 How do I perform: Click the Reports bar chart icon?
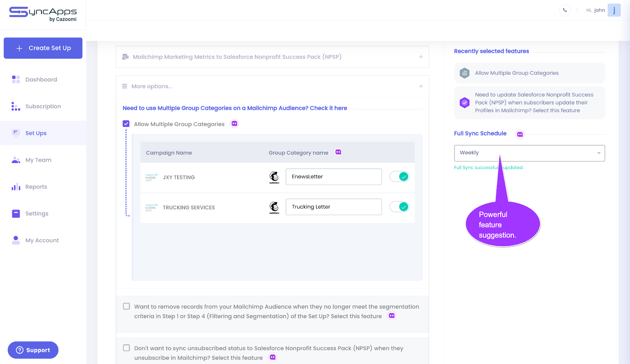point(16,187)
